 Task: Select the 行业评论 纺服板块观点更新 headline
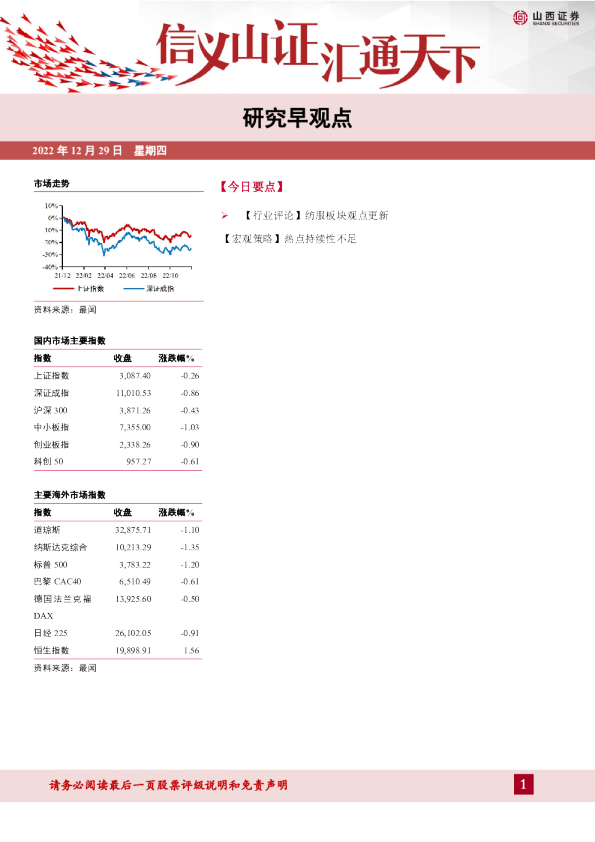(x=315, y=215)
